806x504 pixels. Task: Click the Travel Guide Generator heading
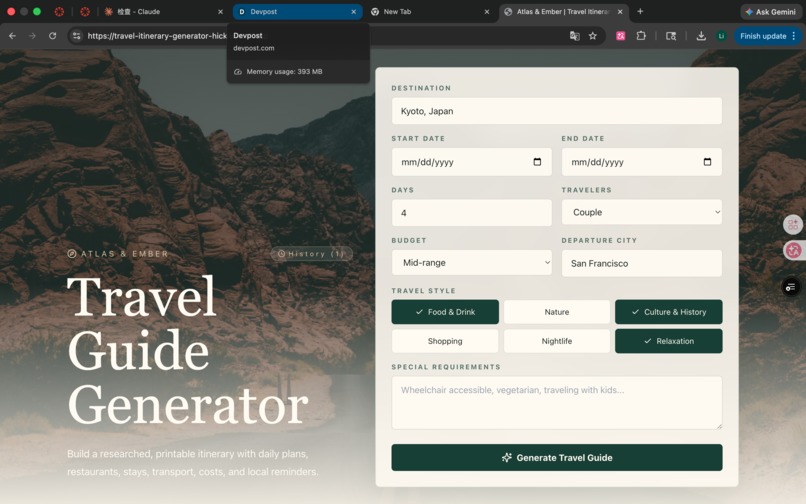[x=188, y=350]
